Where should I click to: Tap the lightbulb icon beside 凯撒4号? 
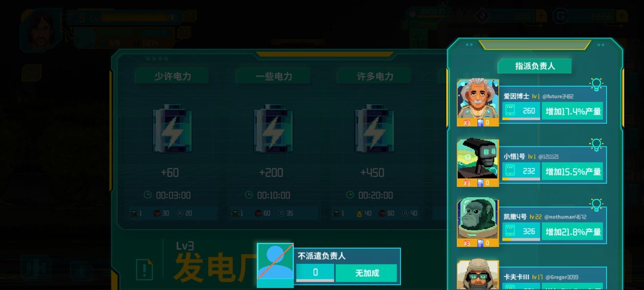[596, 205]
